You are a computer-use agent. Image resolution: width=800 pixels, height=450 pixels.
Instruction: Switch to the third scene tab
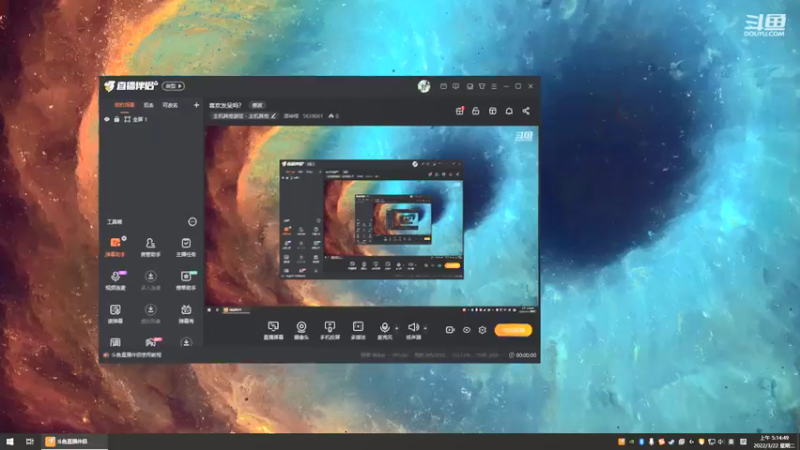170,105
